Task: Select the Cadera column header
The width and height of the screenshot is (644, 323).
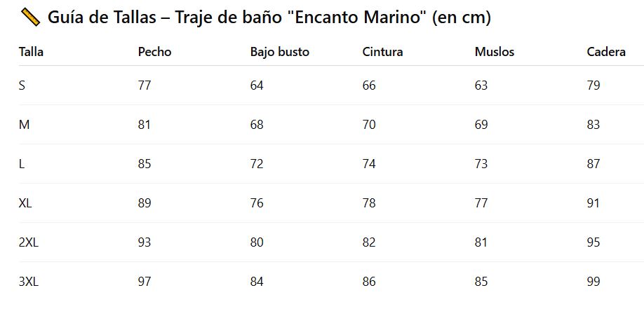Action: click(606, 52)
